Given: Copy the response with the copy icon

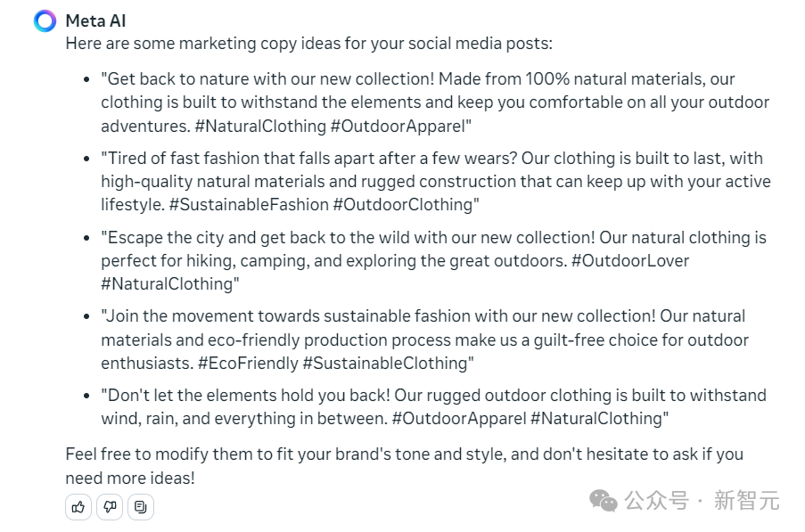Looking at the screenshot, I should 141,507.
